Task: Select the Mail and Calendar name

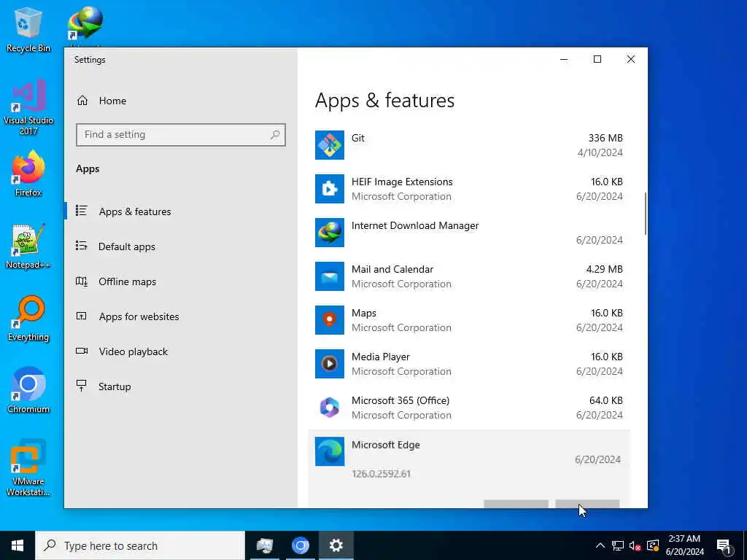Action: (x=392, y=270)
